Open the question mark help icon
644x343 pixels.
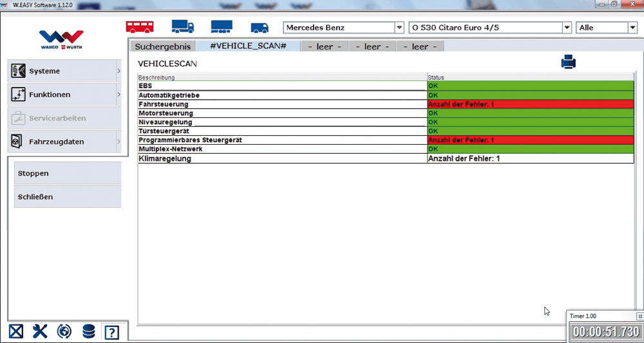click(112, 332)
